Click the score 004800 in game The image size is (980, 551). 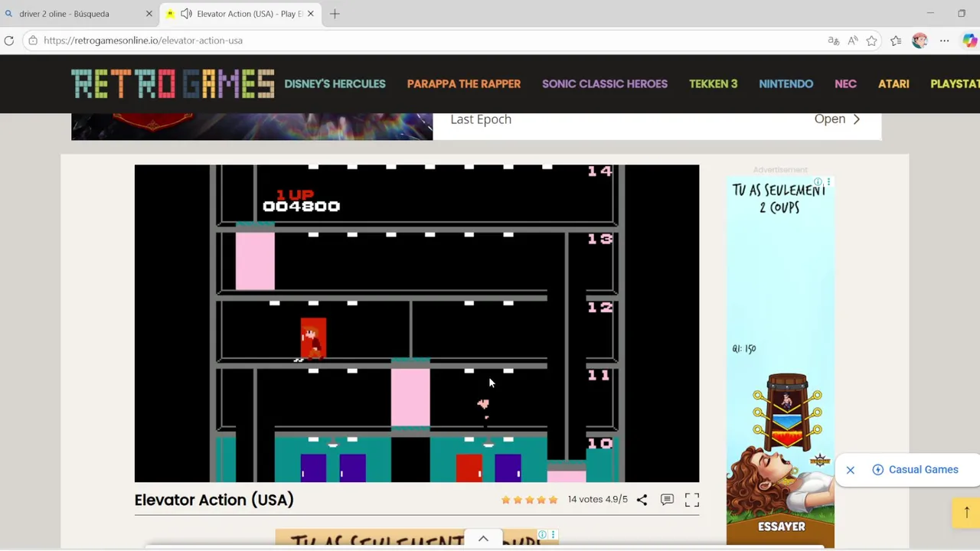[301, 206]
